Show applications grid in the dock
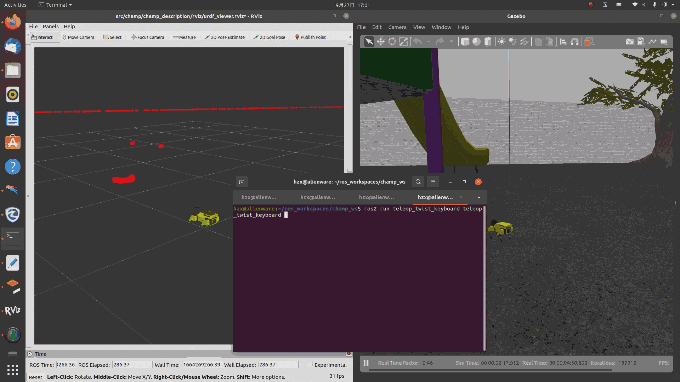The height and width of the screenshot is (382, 680). coord(13,370)
